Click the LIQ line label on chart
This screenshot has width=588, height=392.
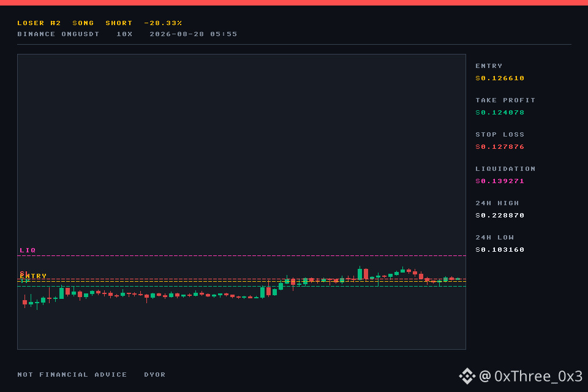[x=28, y=250]
